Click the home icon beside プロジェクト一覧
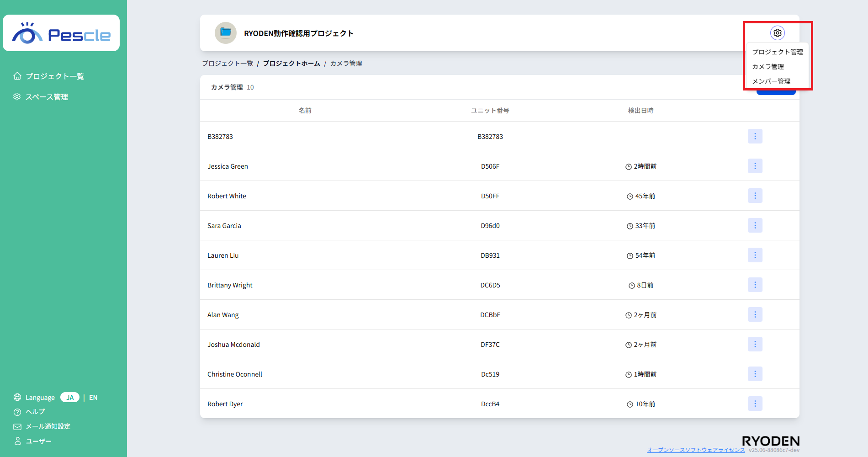 17,76
